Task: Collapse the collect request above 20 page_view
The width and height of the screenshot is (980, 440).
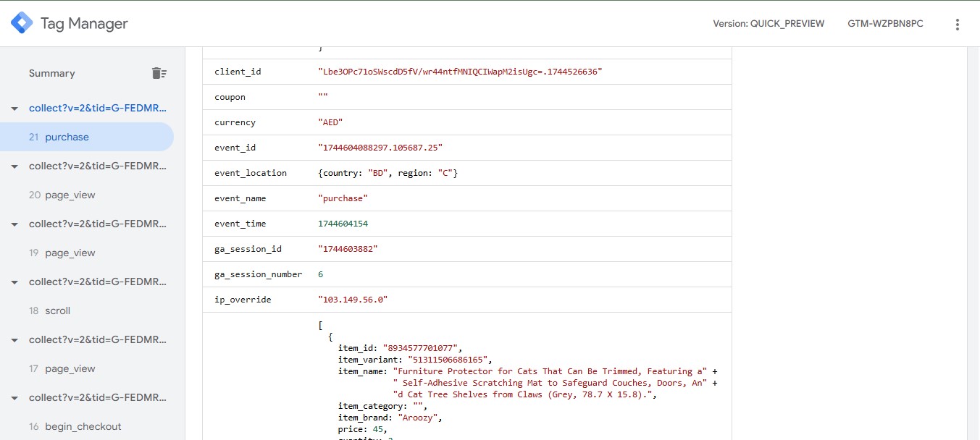Action: tap(14, 166)
